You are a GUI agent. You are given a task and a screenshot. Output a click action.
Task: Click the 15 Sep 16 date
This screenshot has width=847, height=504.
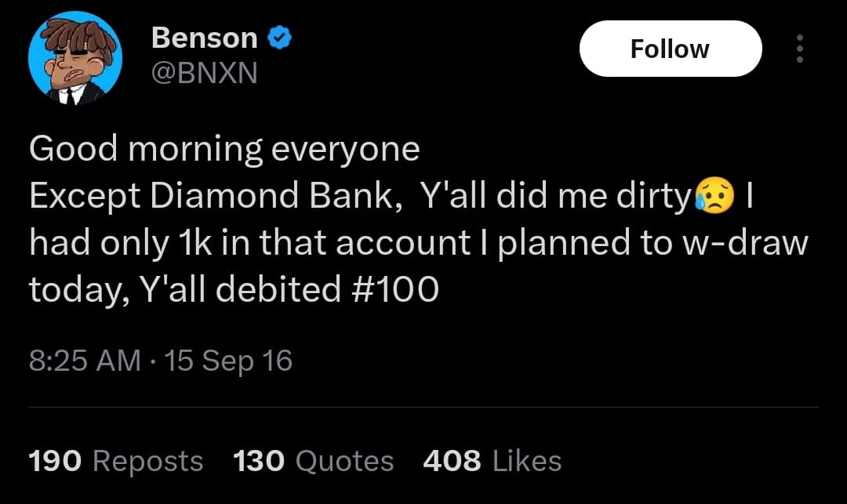(227, 361)
